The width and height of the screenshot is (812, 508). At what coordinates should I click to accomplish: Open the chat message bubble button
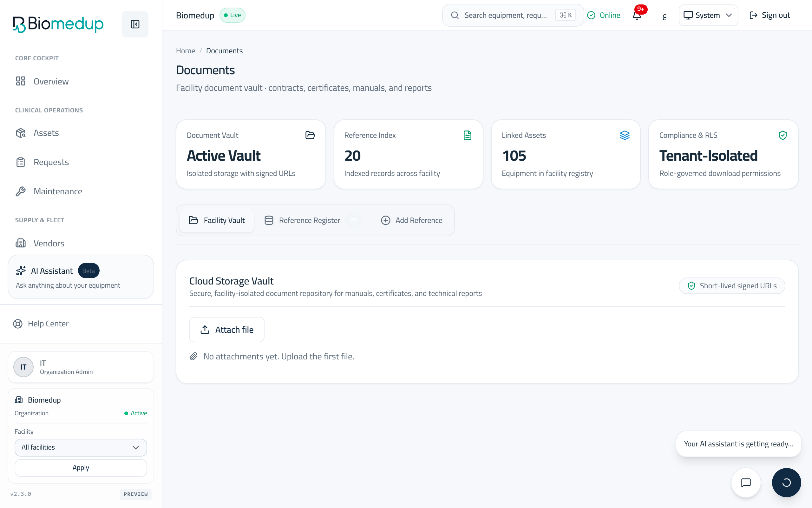coord(746,483)
